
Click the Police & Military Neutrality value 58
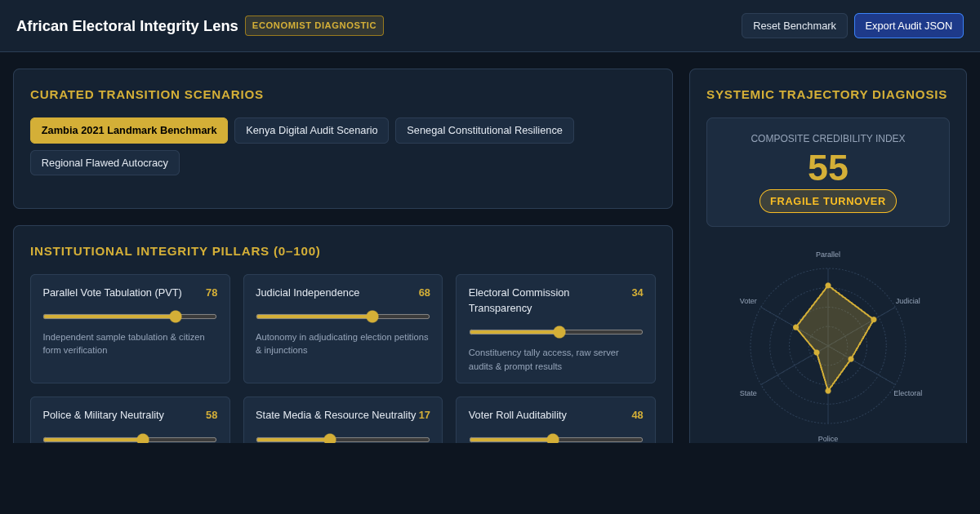pos(212,415)
